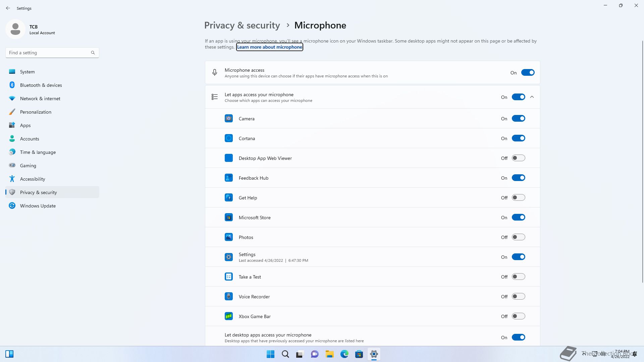This screenshot has width=644, height=362.
Task: Click the search magnifier icon in Find a setting
Action: [93, 53]
